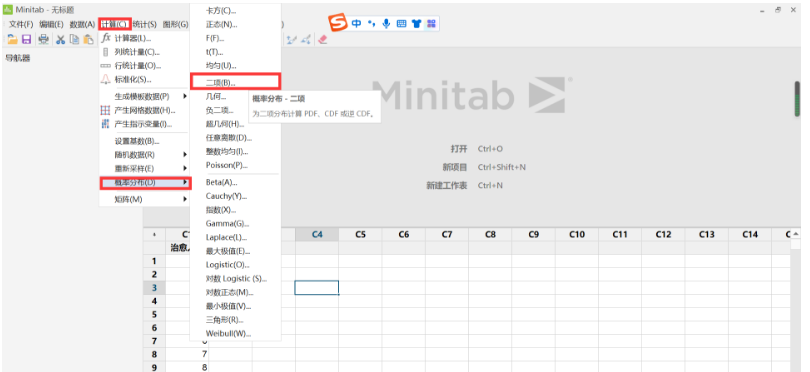Click the 新建工作表 link
This screenshot has height=372, width=810.
coord(447,185)
